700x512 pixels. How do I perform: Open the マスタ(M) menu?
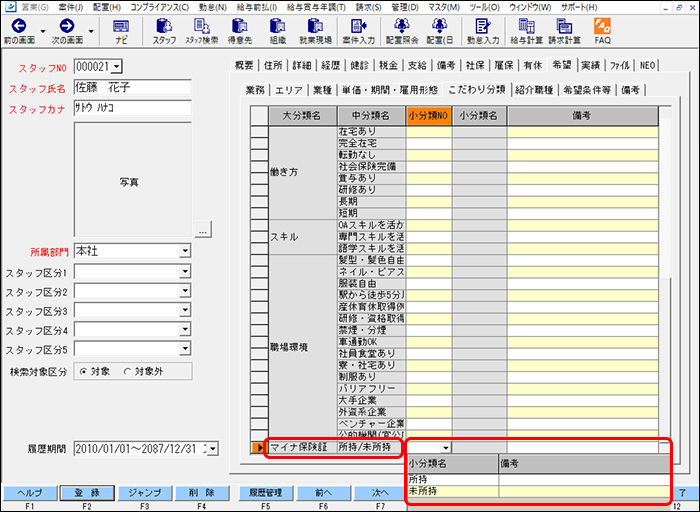click(x=444, y=7)
